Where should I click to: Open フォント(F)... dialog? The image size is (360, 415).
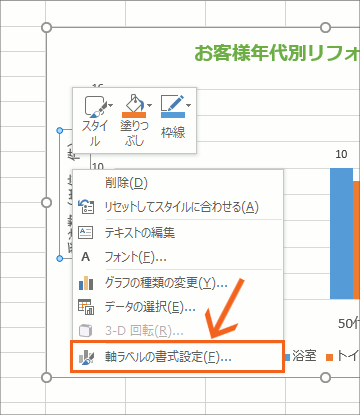(178, 257)
